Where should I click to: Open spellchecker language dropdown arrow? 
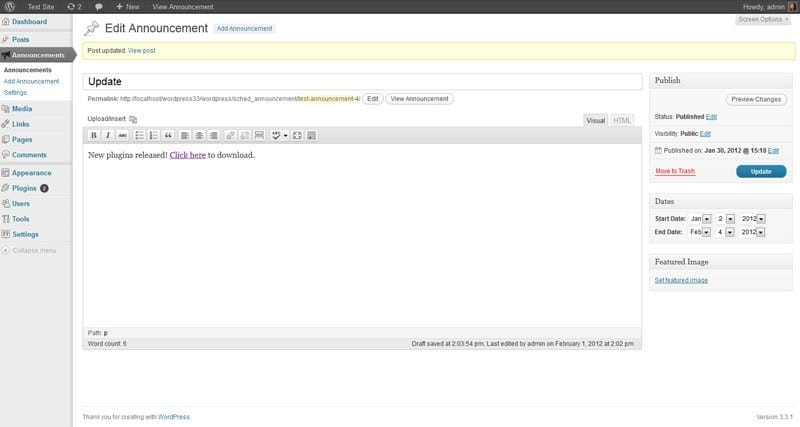click(286, 135)
